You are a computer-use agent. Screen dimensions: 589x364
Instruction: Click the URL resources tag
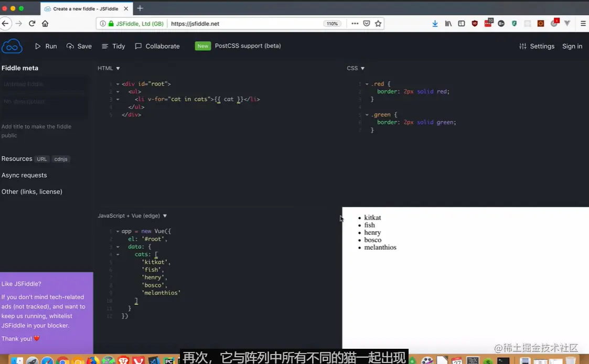41,159
